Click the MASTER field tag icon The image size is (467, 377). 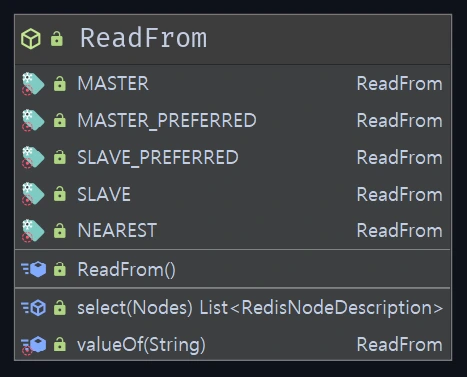[33, 84]
